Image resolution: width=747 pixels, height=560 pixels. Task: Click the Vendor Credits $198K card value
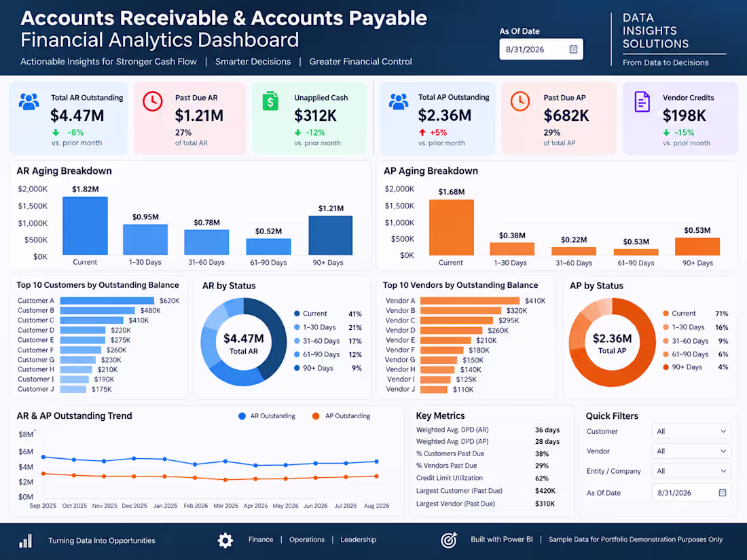pos(684,115)
